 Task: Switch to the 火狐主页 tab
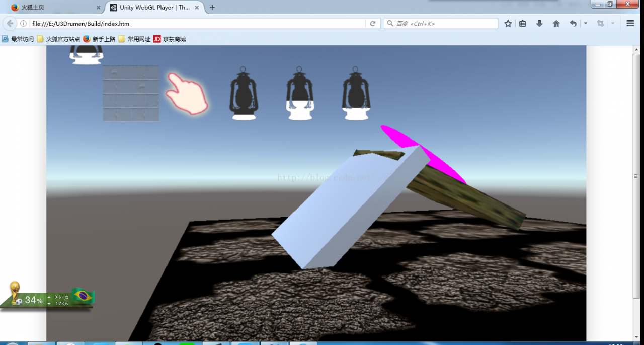(x=53, y=8)
